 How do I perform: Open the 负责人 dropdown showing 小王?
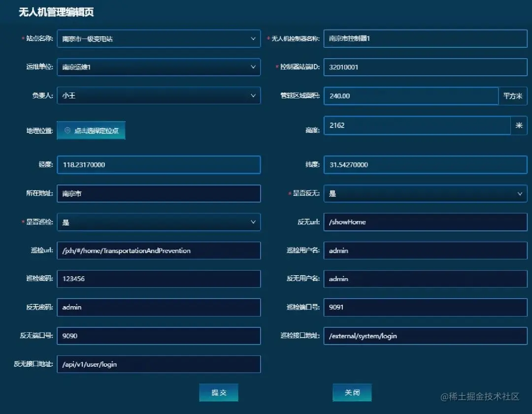pyautogui.click(x=159, y=96)
